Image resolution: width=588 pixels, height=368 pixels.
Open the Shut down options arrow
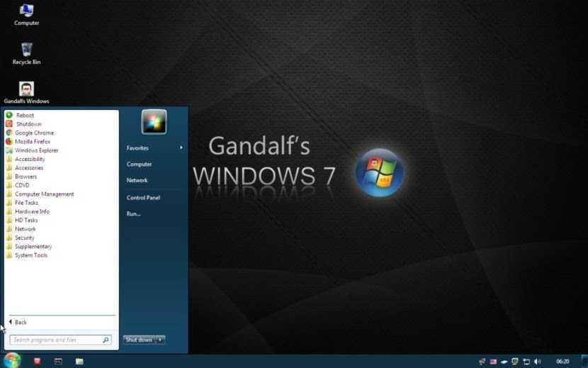coord(161,340)
